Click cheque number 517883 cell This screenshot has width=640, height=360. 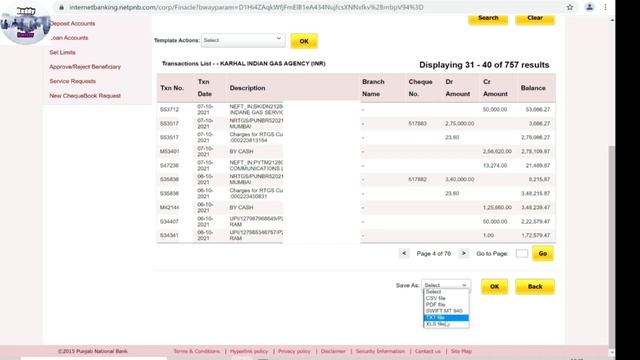coord(418,123)
